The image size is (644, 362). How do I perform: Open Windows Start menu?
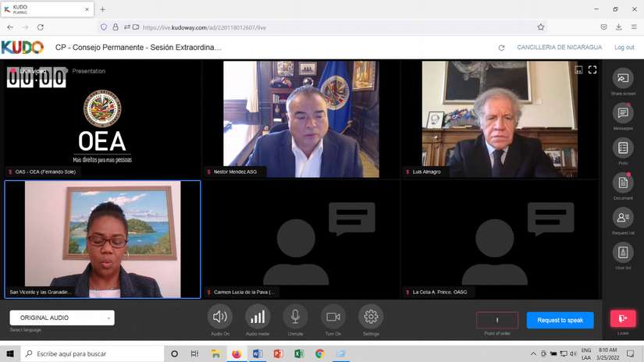tap(10, 353)
